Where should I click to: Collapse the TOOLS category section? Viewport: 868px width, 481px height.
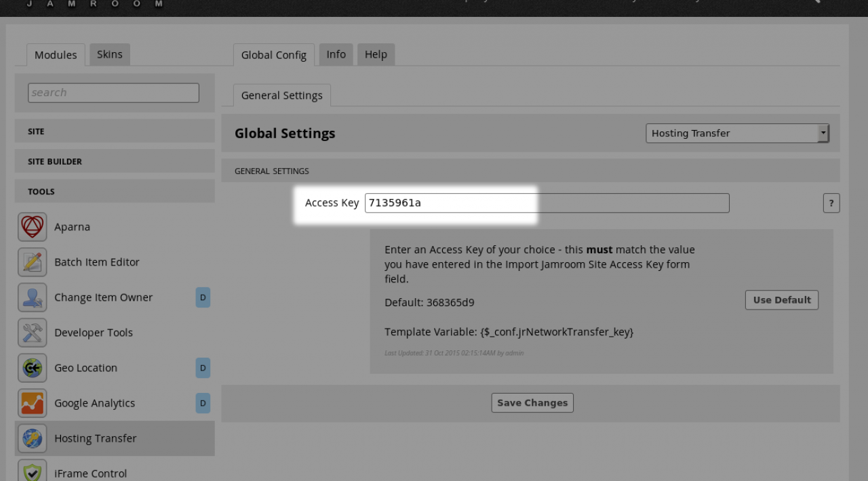coord(115,192)
